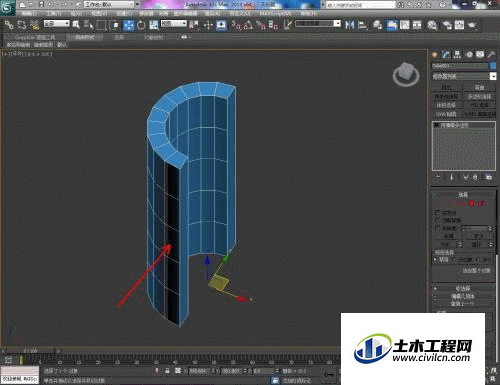
Task: Click the Unlink Selection tool
Action: [x=22, y=25]
